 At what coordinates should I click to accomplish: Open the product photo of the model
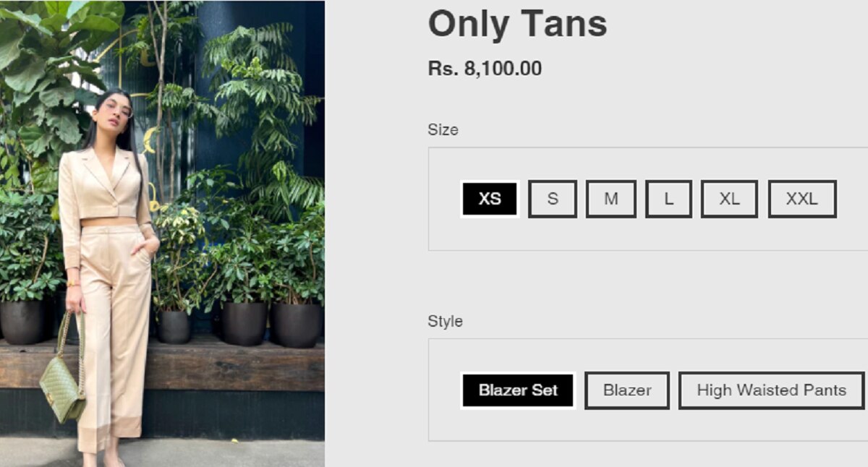pyautogui.click(x=162, y=233)
